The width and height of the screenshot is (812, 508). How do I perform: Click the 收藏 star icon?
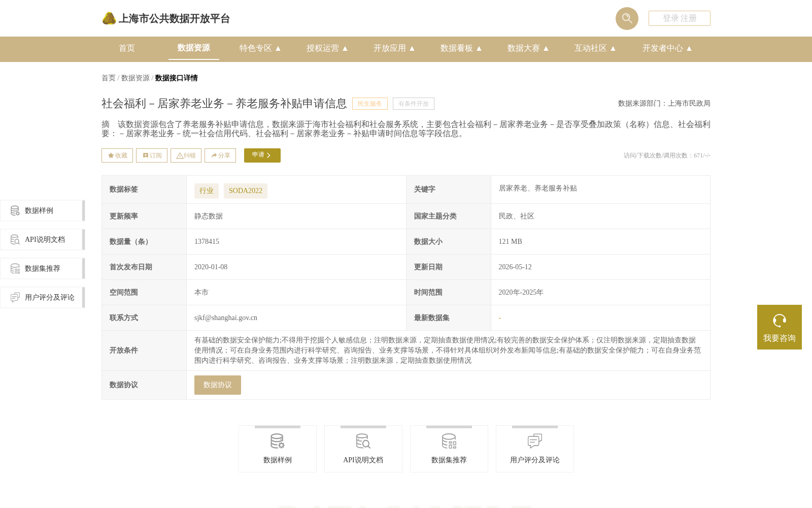[x=111, y=155]
